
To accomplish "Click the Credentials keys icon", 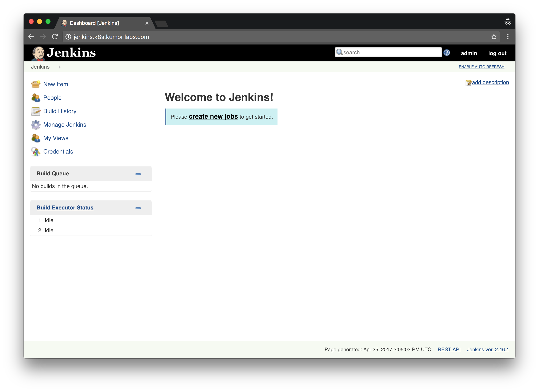I will (x=36, y=151).
